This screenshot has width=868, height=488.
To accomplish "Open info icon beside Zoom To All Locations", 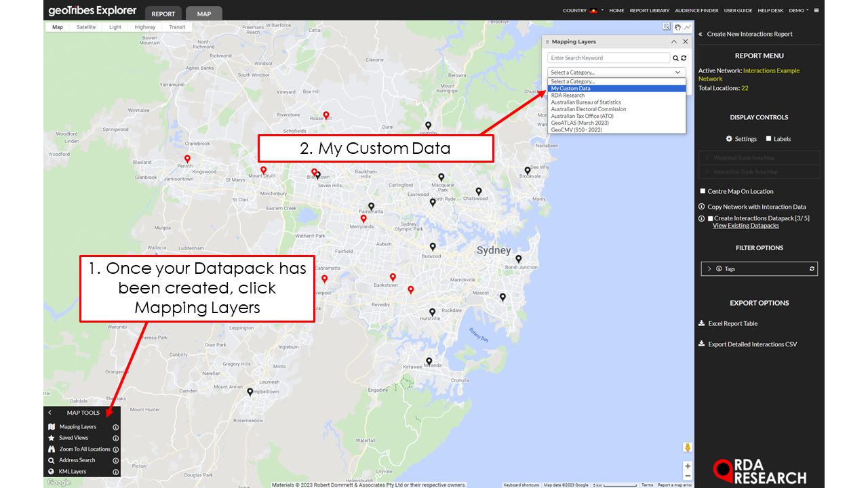I will tap(115, 449).
